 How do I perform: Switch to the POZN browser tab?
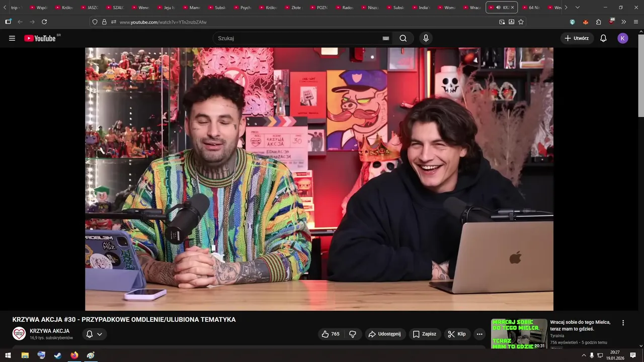pos(318,8)
